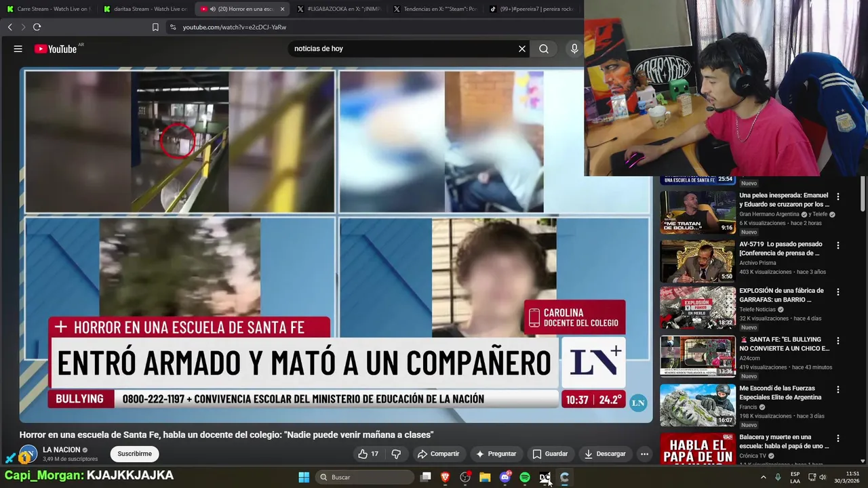
Task: Switch to the 'daritaa Stream' Kick tab
Action: pyautogui.click(x=146, y=9)
